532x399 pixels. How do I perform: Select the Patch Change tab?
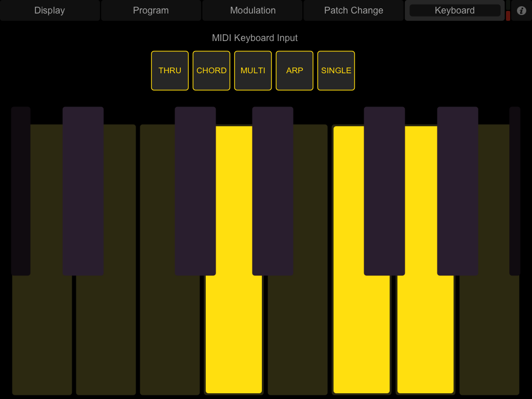pos(353,10)
